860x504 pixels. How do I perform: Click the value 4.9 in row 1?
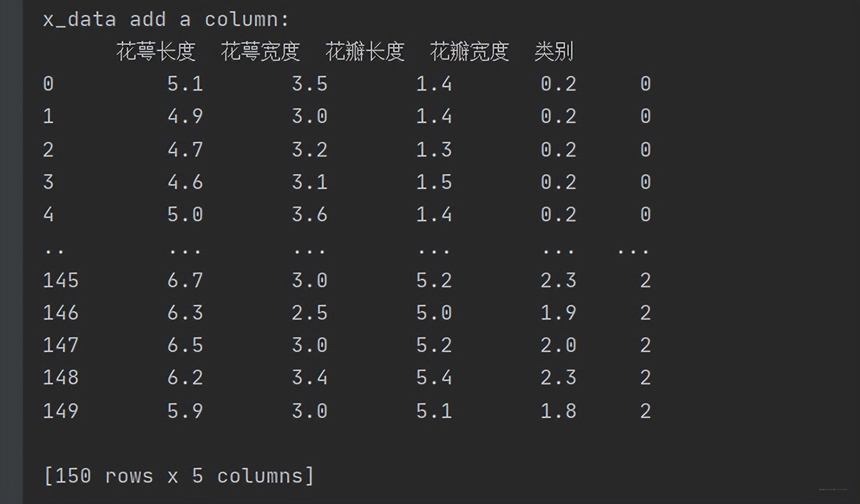point(185,116)
